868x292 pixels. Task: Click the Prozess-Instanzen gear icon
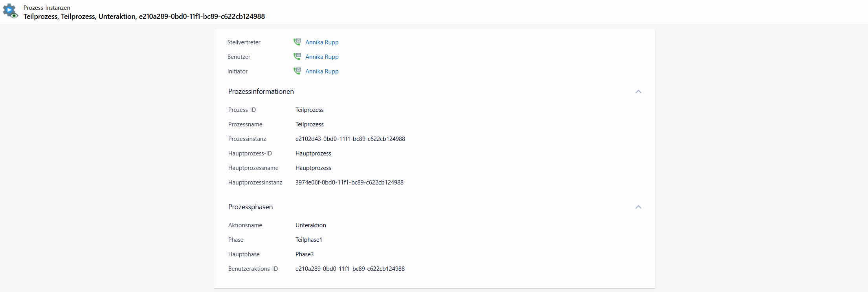coord(11,11)
